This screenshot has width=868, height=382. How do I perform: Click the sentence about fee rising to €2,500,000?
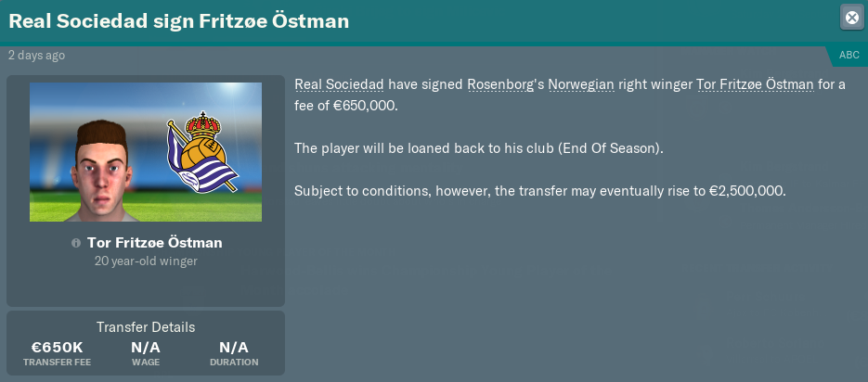pyautogui.click(x=539, y=191)
